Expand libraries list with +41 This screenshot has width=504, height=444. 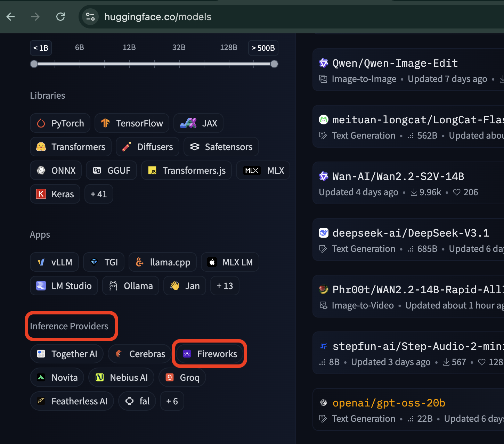coord(99,194)
